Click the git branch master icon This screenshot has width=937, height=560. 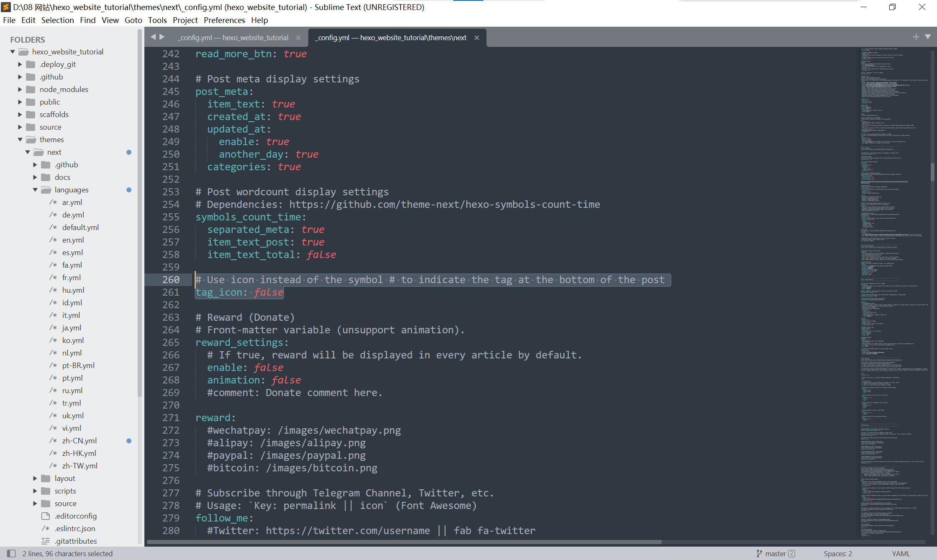[x=759, y=553]
